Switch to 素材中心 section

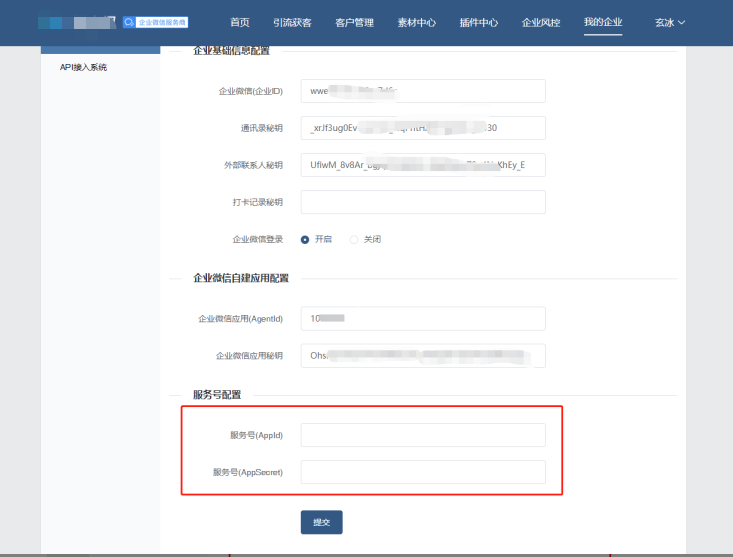416,22
